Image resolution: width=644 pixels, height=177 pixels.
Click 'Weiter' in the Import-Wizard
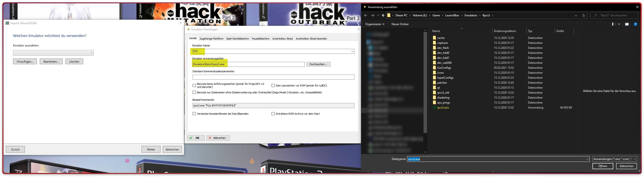click(151, 150)
